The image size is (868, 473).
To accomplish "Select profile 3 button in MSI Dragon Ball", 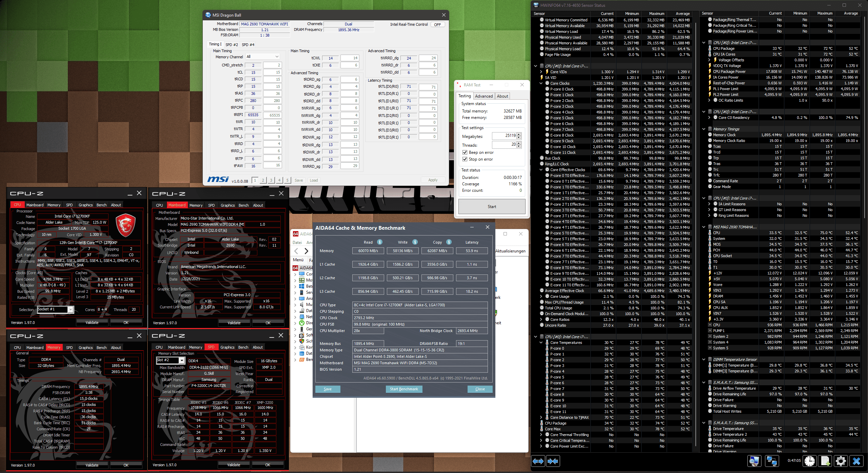I will pos(271,180).
